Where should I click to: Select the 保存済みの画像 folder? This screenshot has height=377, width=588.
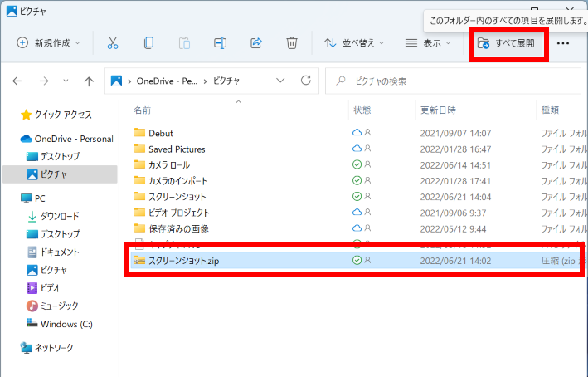pos(171,228)
